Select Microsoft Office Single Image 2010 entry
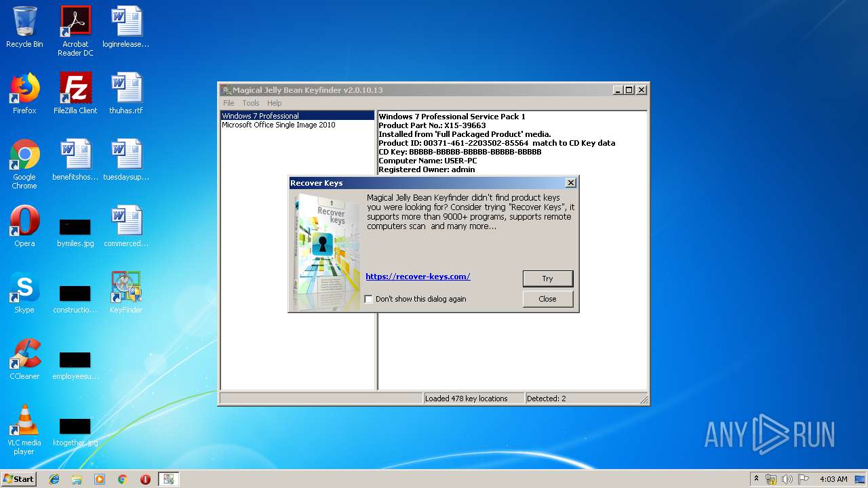868x488 pixels. tap(298, 125)
